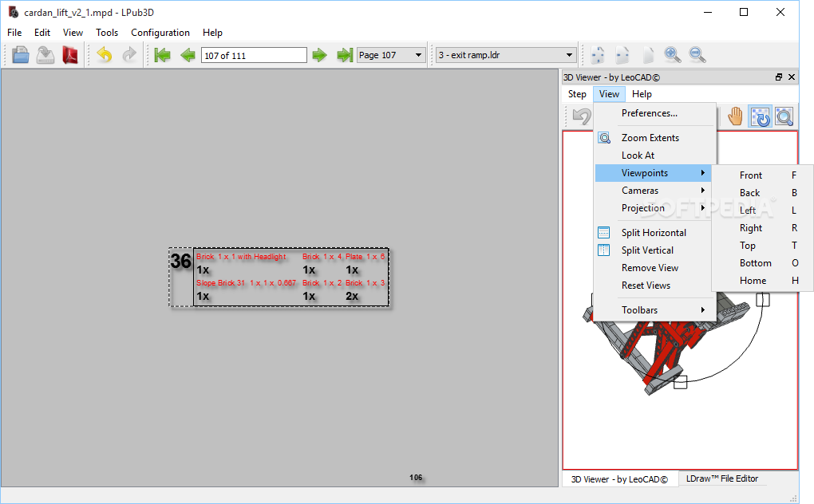
Task: Select the Bottom viewpoint
Action: pos(755,263)
